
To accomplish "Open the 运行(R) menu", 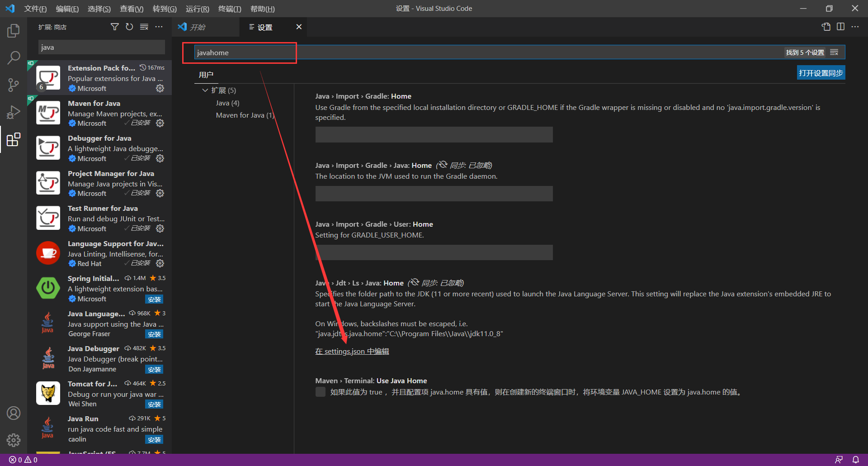I will point(197,9).
